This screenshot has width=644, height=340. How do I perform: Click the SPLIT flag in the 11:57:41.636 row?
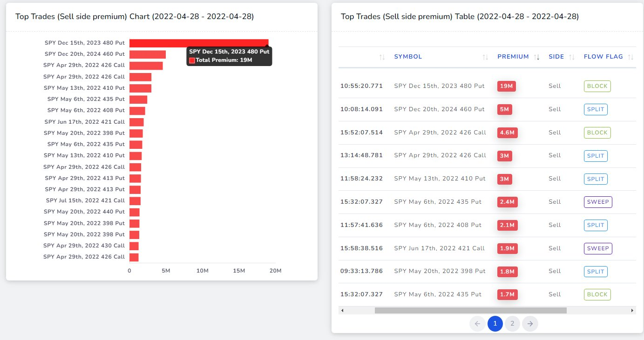pos(596,225)
